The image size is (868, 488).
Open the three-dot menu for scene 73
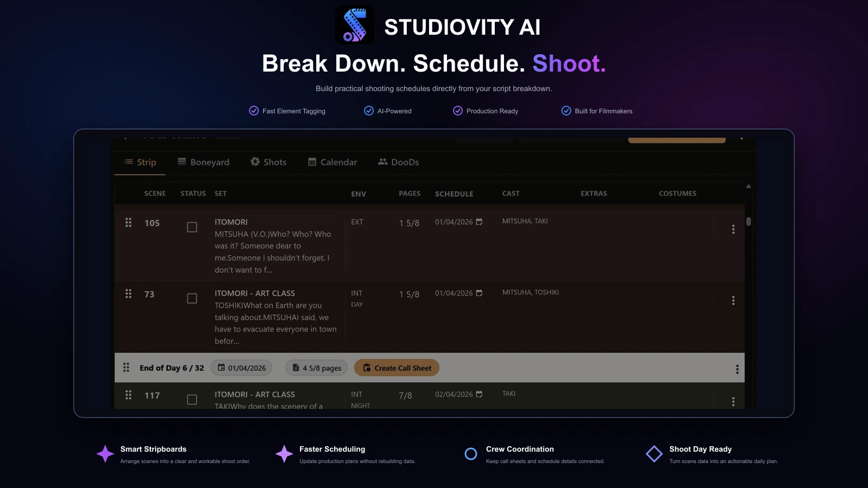(x=733, y=300)
